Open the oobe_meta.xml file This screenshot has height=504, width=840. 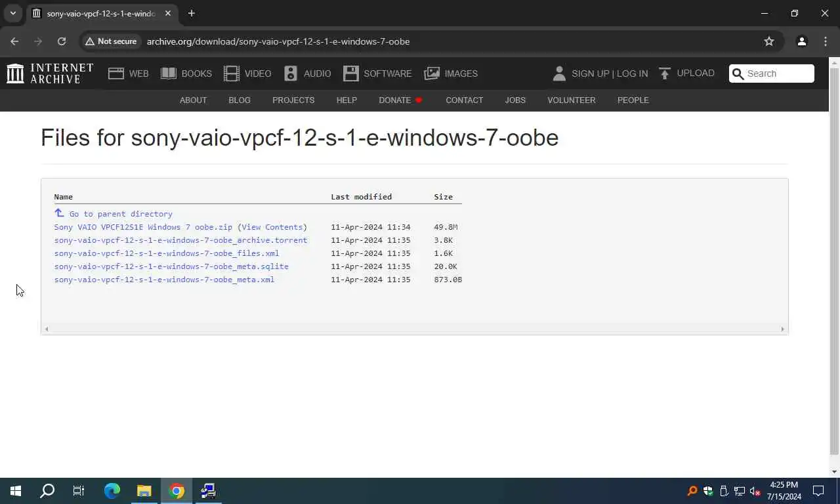click(164, 280)
